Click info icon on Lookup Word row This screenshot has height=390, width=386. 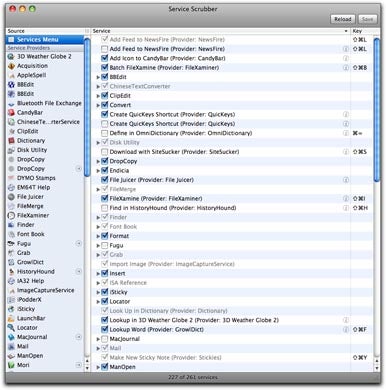click(346, 329)
